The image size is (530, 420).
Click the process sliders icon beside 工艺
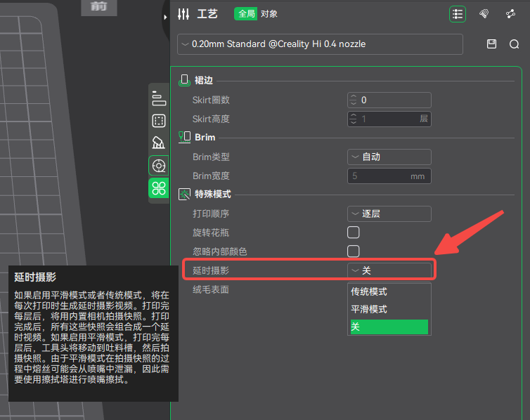[183, 14]
